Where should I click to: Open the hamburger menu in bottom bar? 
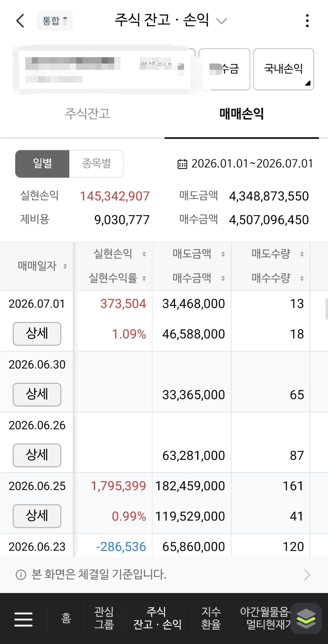pyautogui.click(x=23, y=619)
